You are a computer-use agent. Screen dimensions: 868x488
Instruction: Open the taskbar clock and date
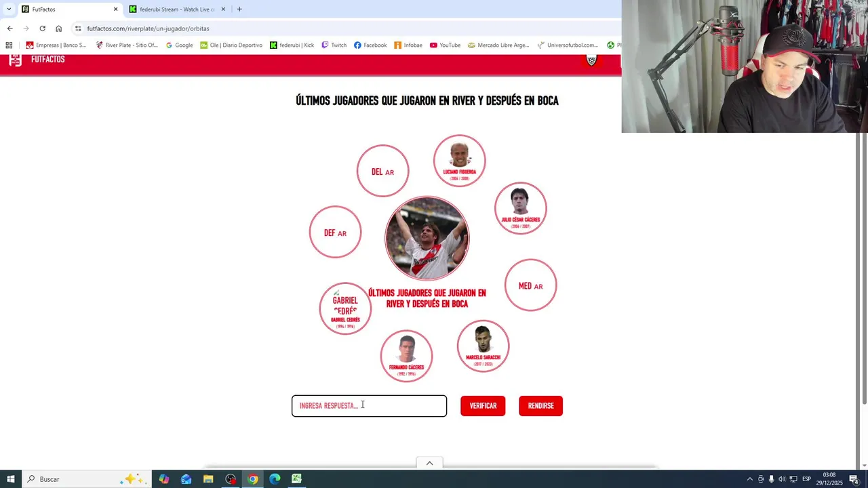click(829, 479)
